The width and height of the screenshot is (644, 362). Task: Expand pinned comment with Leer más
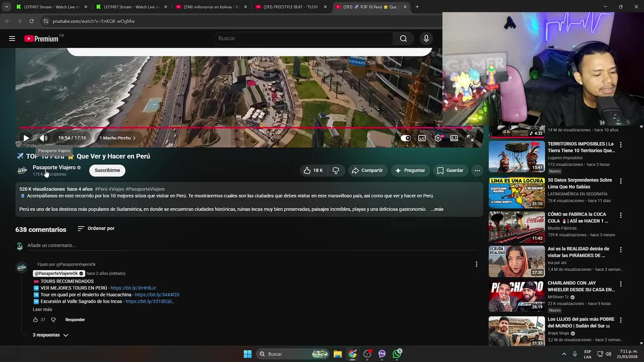[42, 309]
